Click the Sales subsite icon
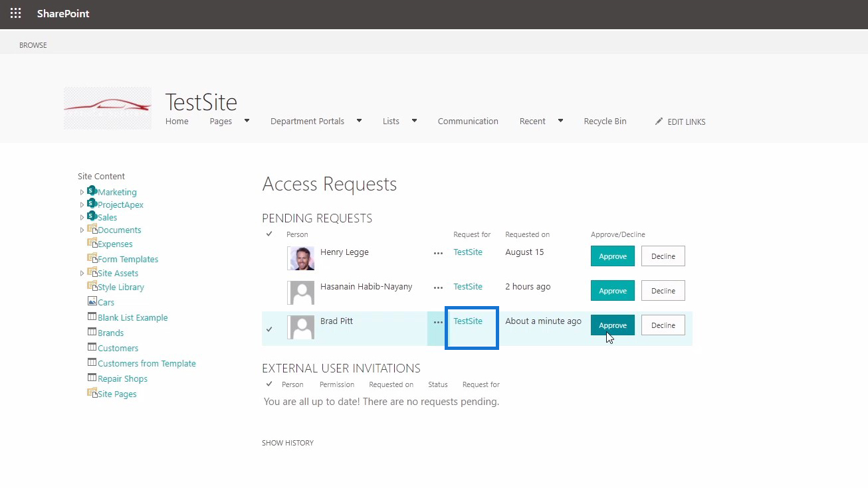Screen dimensions: 868x488 pyautogui.click(x=92, y=216)
